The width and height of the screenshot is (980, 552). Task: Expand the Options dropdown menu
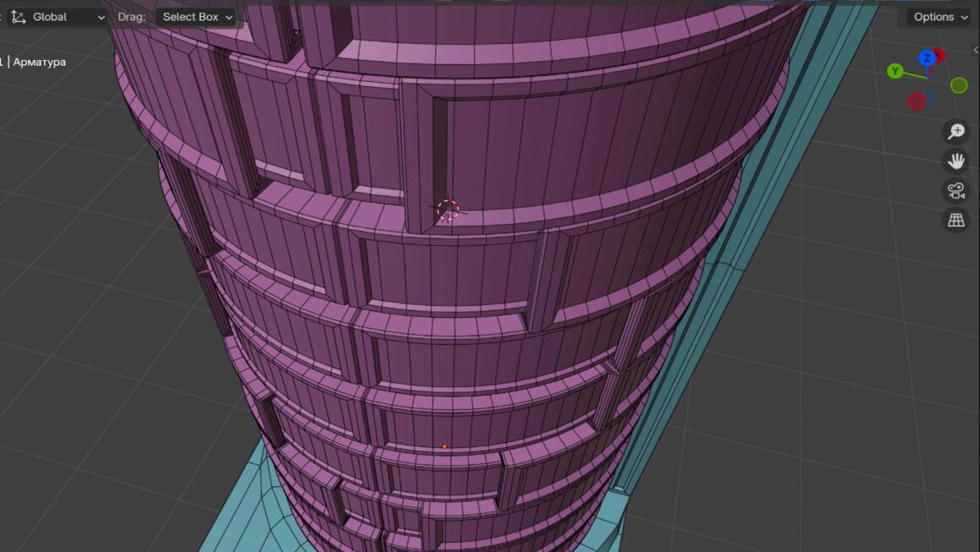[x=939, y=17]
